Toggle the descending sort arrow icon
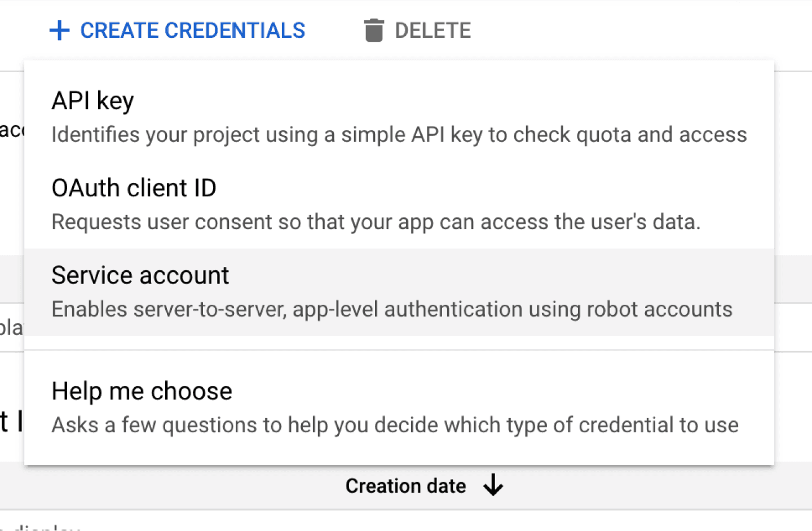 click(493, 485)
